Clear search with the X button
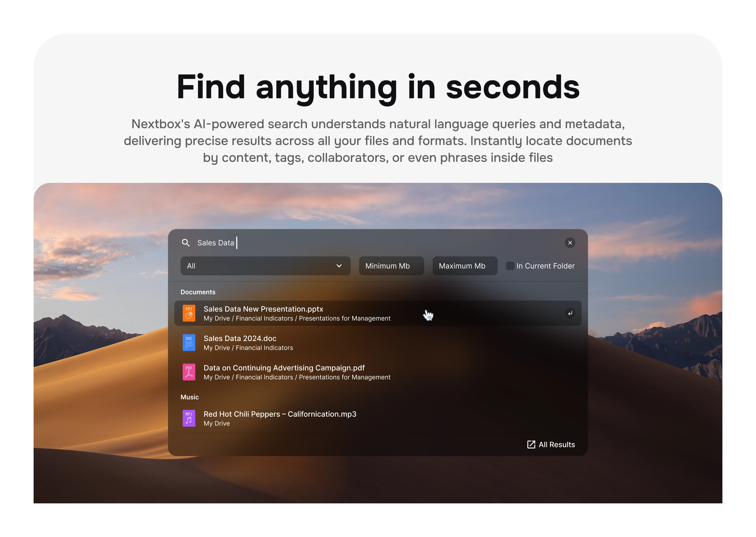The height and width of the screenshot is (537, 756). [570, 243]
